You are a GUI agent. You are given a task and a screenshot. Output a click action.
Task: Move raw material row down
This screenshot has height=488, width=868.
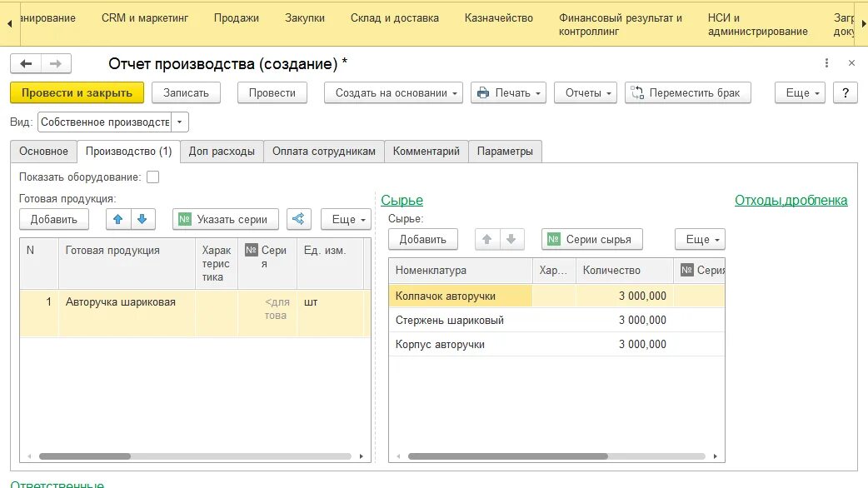coord(511,239)
